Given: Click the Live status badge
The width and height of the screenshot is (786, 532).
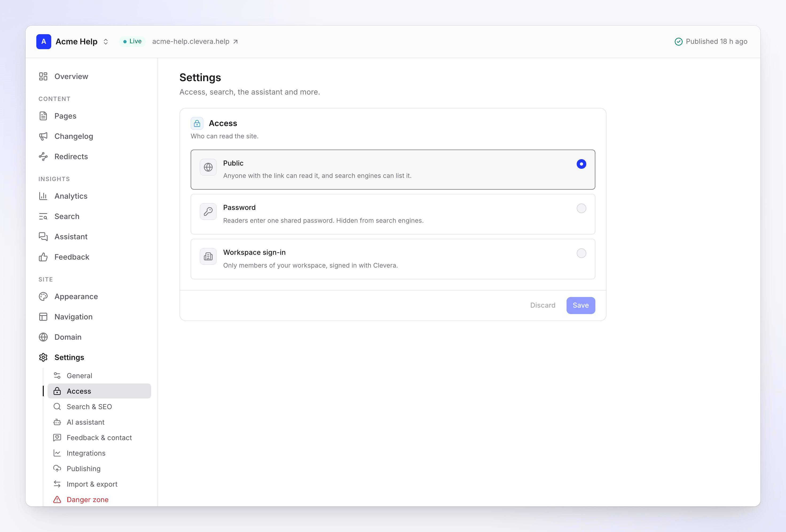Looking at the screenshot, I should tap(132, 41).
